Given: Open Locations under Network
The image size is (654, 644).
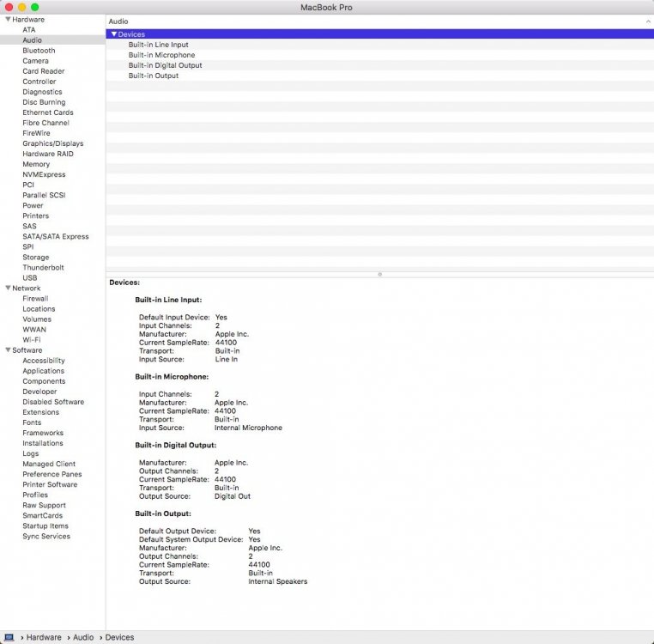Looking at the screenshot, I should pos(39,309).
